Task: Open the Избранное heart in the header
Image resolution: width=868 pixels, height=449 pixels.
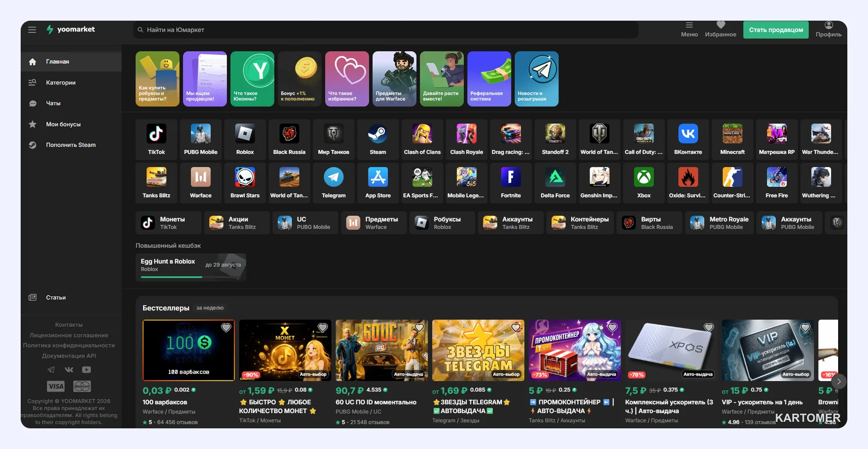Action: tap(721, 29)
